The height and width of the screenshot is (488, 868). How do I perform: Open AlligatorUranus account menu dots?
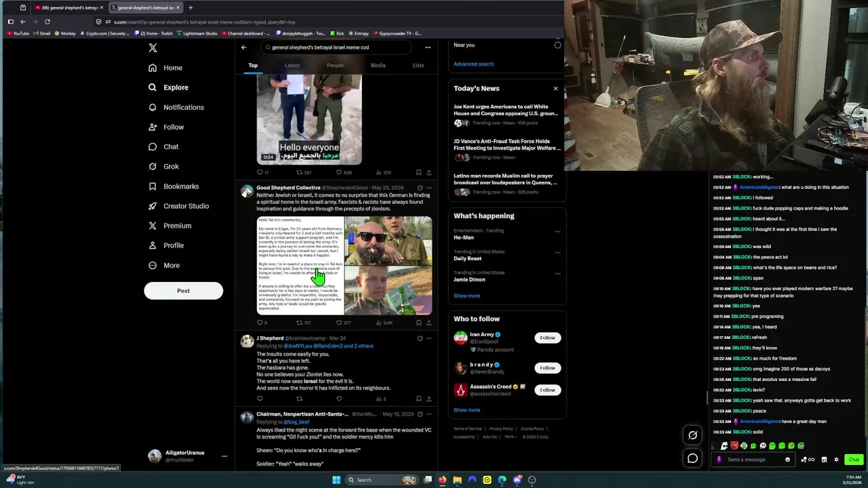224,456
